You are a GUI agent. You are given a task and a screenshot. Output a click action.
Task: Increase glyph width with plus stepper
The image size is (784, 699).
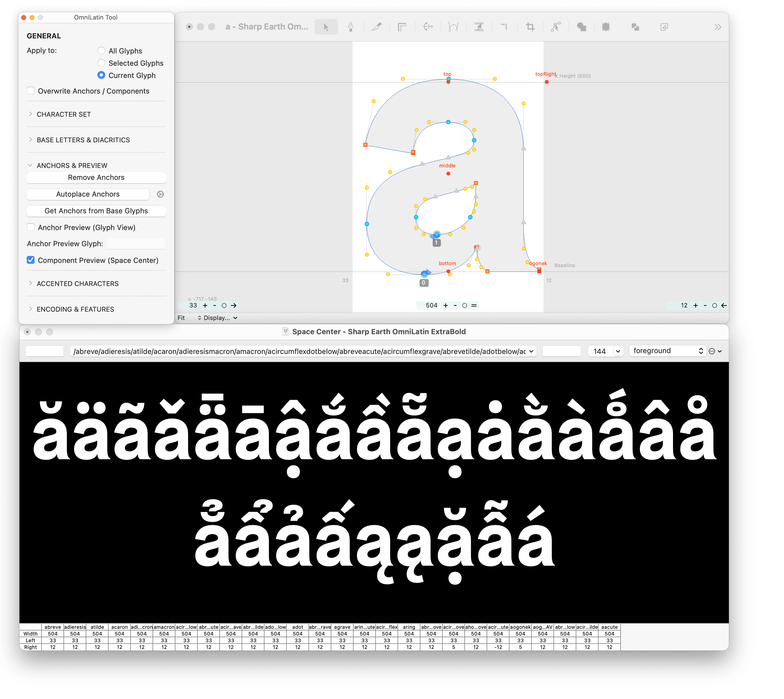445,306
